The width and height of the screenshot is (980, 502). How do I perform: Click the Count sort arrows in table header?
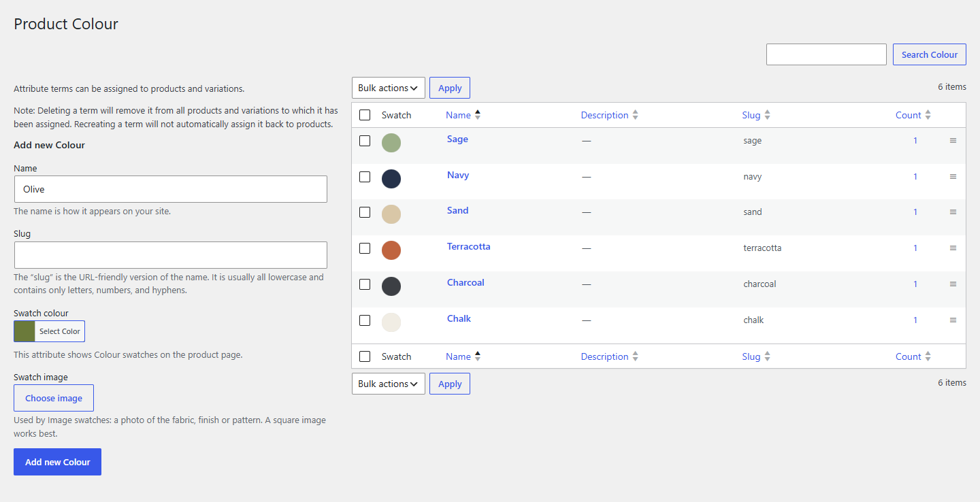tap(928, 115)
